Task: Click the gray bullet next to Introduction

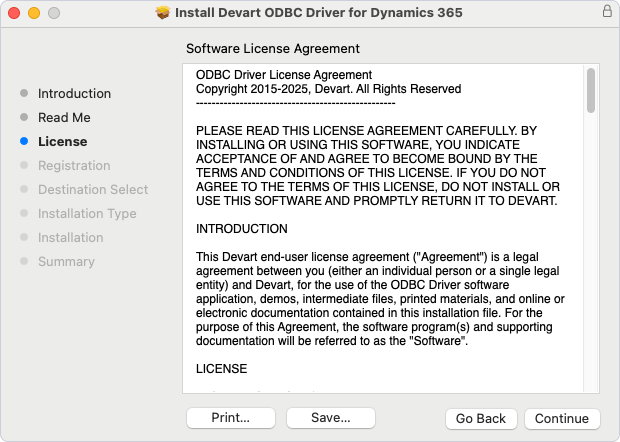Action: [24, 93]
